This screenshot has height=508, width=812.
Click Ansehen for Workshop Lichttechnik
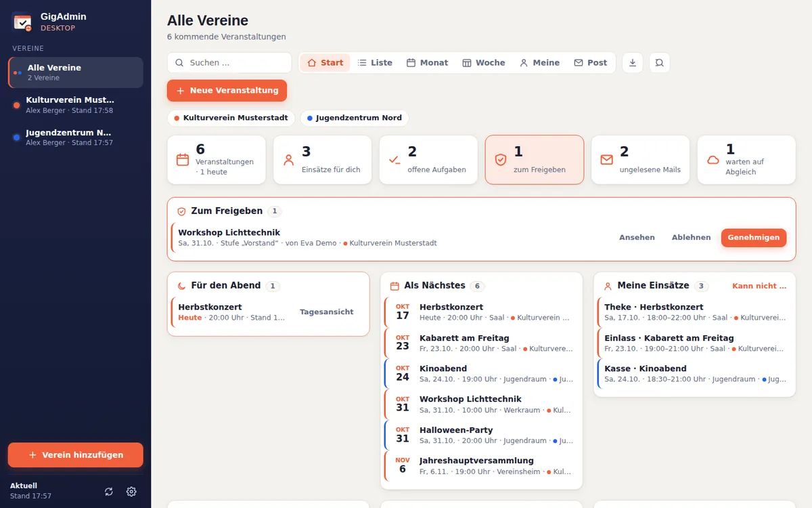(637, 238)
